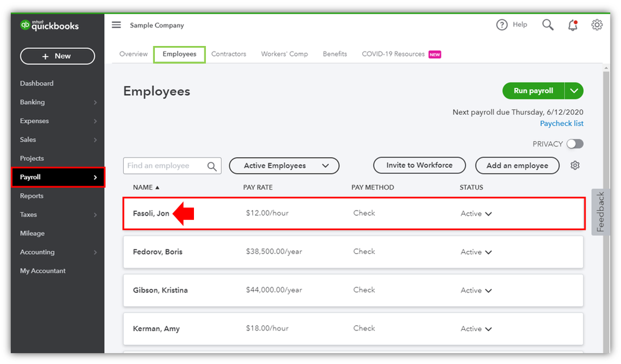
Task: Click the $44,000.00/year pay rate
Action: 274,290
